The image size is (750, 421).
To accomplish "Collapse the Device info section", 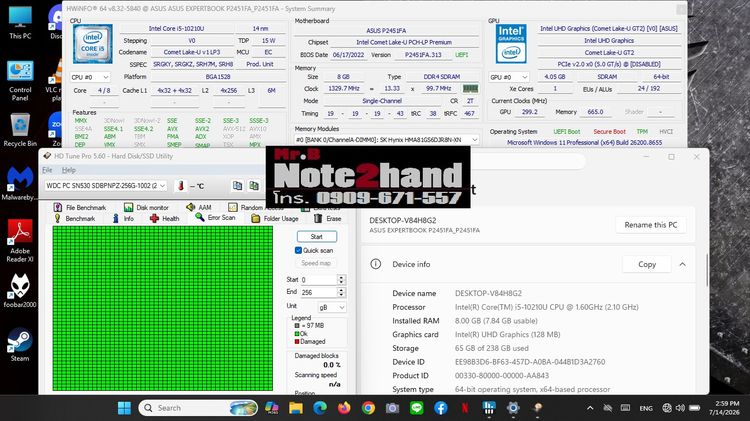I will 683,264.
